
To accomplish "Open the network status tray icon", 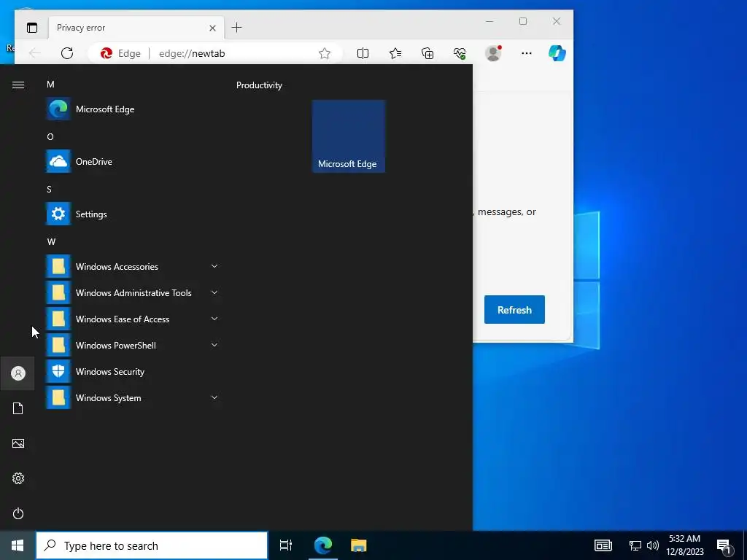I will (635, 545).
